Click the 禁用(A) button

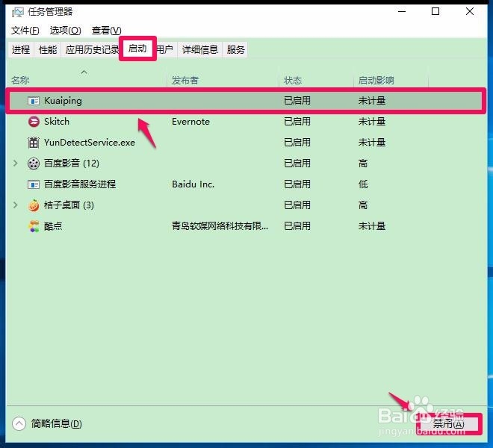tap(449, 424)
